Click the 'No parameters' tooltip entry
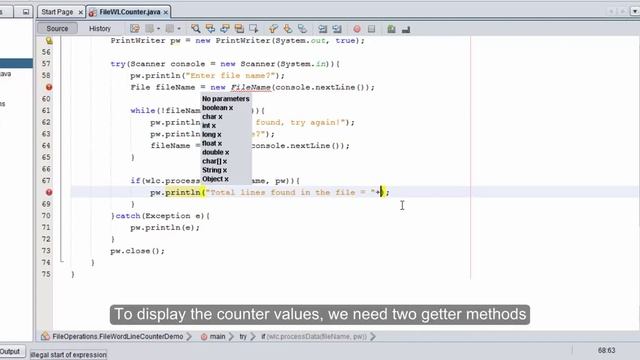The image size is (640, 360). coord(225,99)
